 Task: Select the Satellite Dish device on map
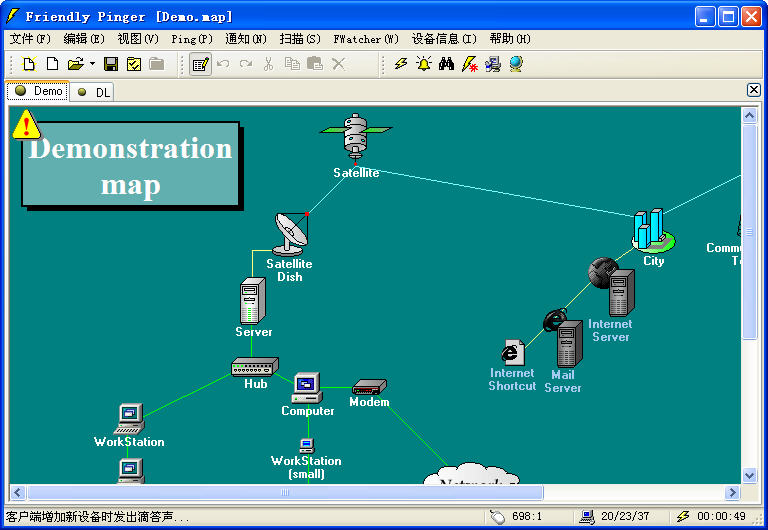(x=292, y=233)
